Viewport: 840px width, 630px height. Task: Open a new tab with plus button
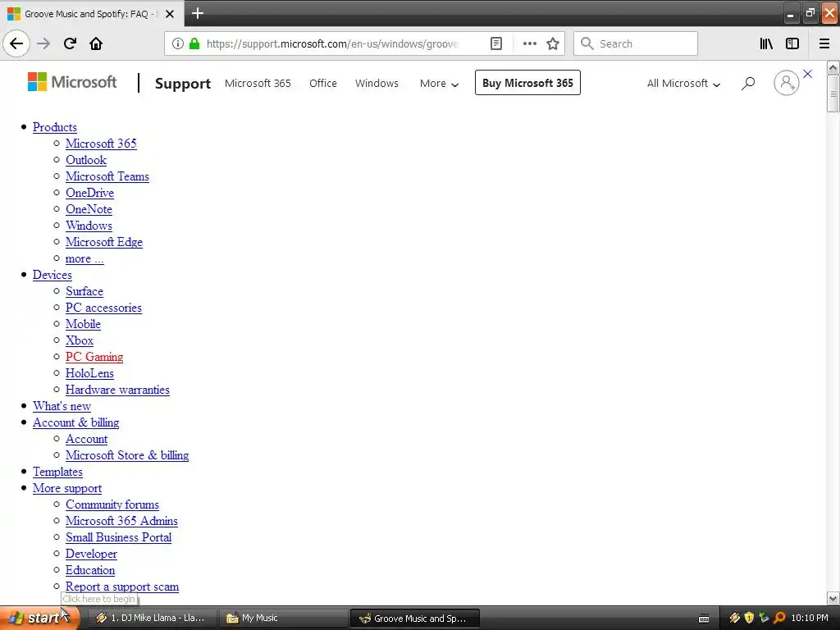(198, 13)
